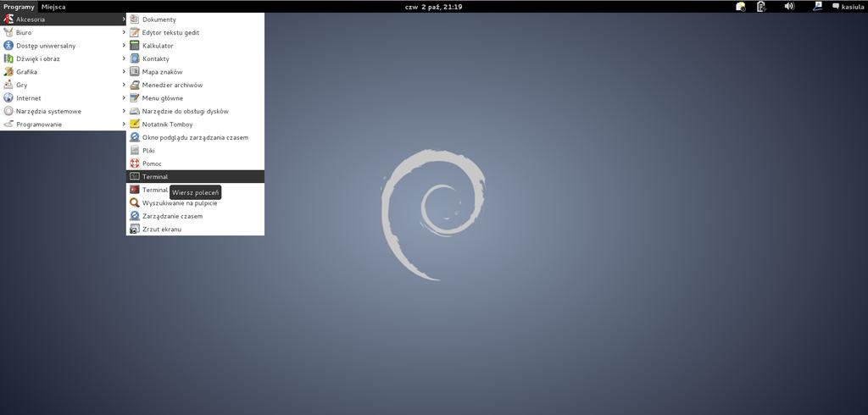Click the Biuro category icon
This screenshot has width=868, height=415.
(8, 33)
